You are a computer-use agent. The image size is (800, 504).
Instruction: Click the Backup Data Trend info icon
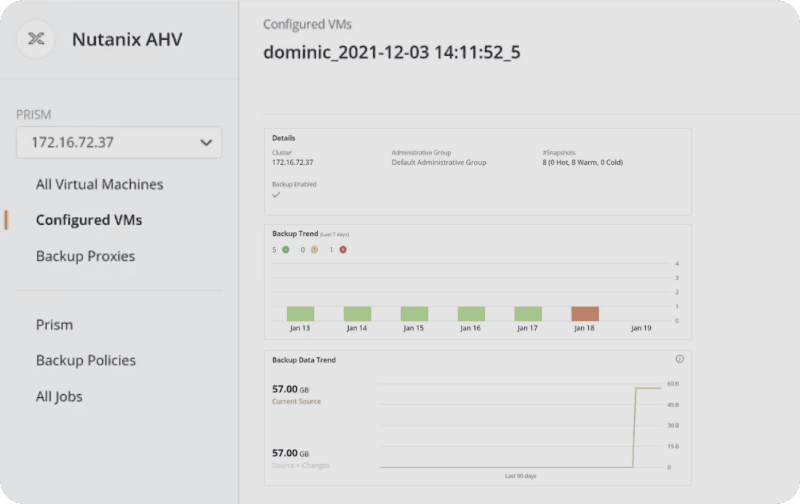[679, 359]
